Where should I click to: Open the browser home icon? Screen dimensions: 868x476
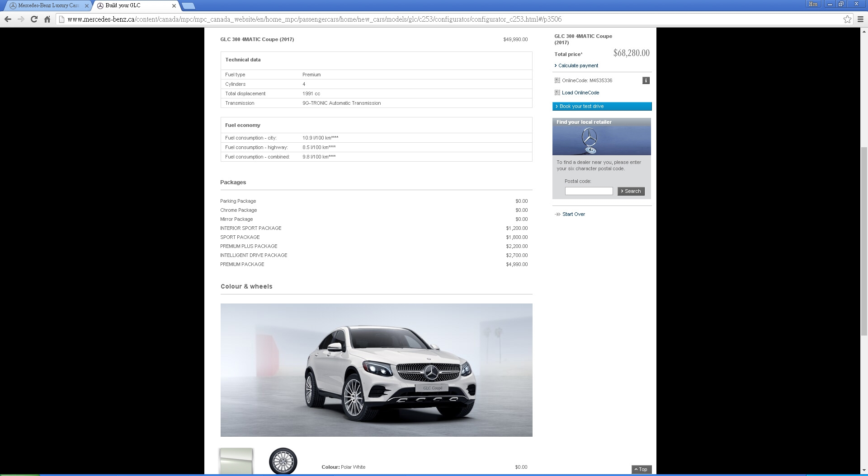pyautogui.click(x=47, y=19)
